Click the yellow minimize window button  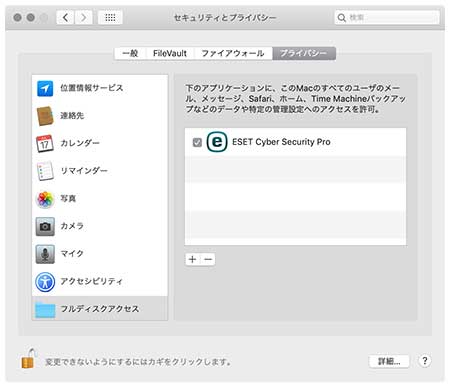(x=31, y=17)
